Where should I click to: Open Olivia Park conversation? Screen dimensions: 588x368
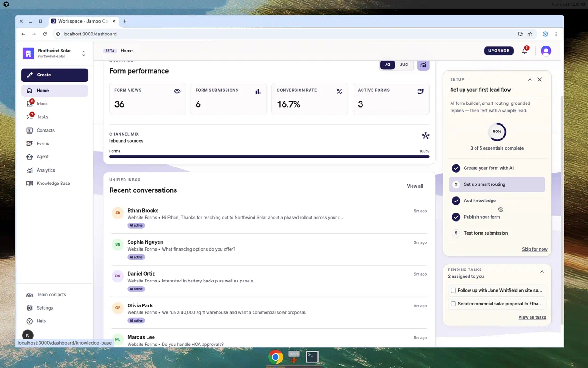coord(269,313)
